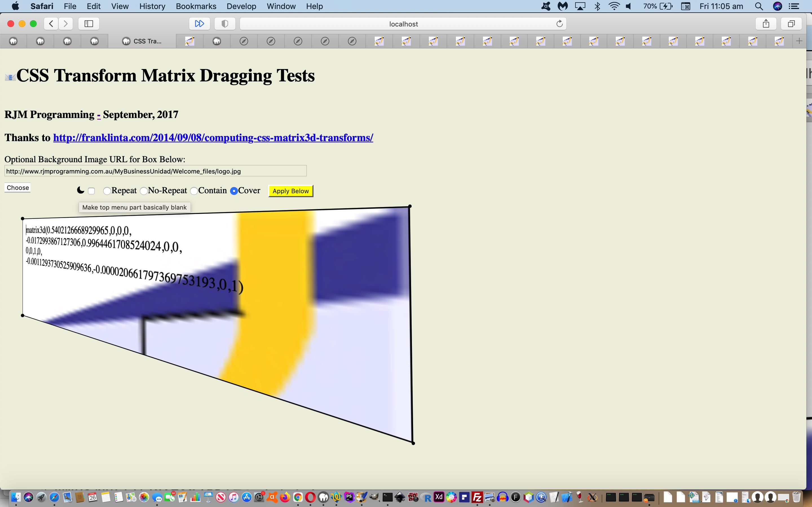Image resolution: width=812 pixels, height=507 pixels.
Task: Click the content blocker shield icon
Action: point(225,23)
